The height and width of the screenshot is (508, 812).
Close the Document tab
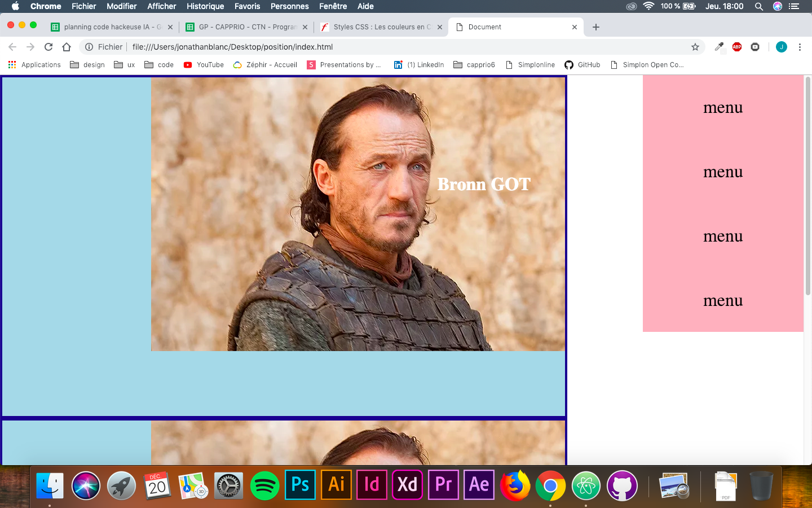click(x=575, y=27)
